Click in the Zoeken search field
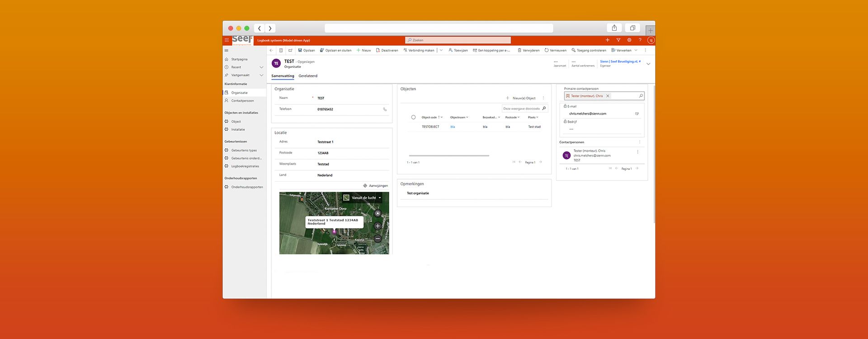This screenshot has height=339, width=868. pyautogui.click(x=458, y=40)
